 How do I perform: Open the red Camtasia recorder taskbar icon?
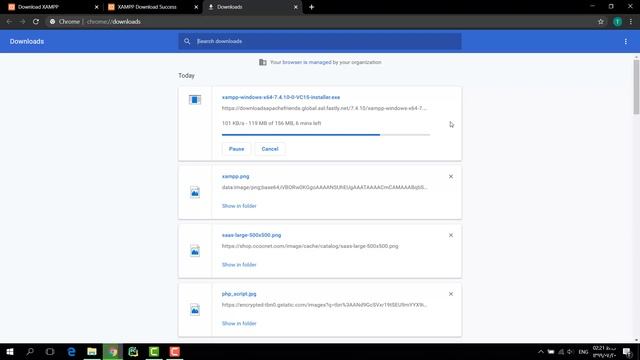tap(175, 351)
